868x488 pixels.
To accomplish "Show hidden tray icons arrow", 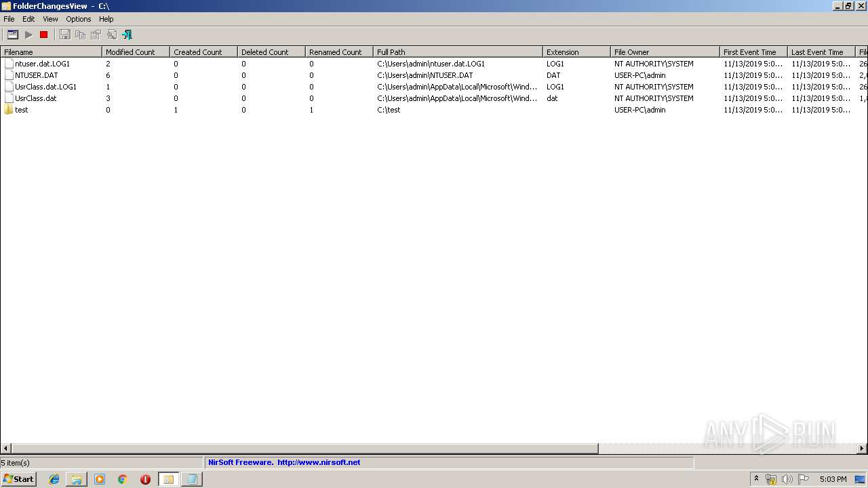I will click(756, 479).
